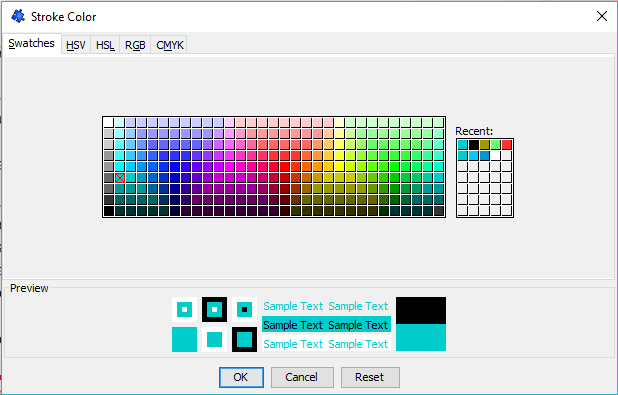Viewport: 618px width, 395px height.
Task: Click the Cancel button
Action: (x=302, y=377)
